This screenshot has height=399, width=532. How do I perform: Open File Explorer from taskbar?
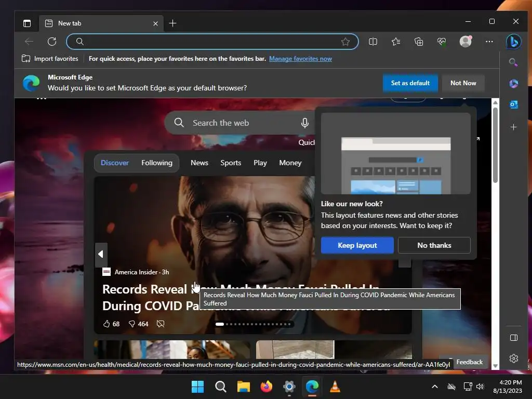click(x=243, y=387)
